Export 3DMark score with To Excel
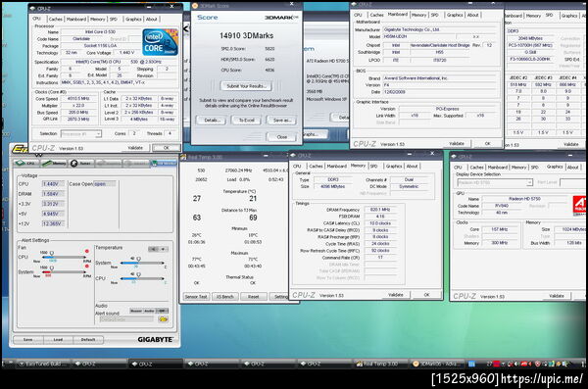This screenshot has width=588, height=389. pos(246,121)
